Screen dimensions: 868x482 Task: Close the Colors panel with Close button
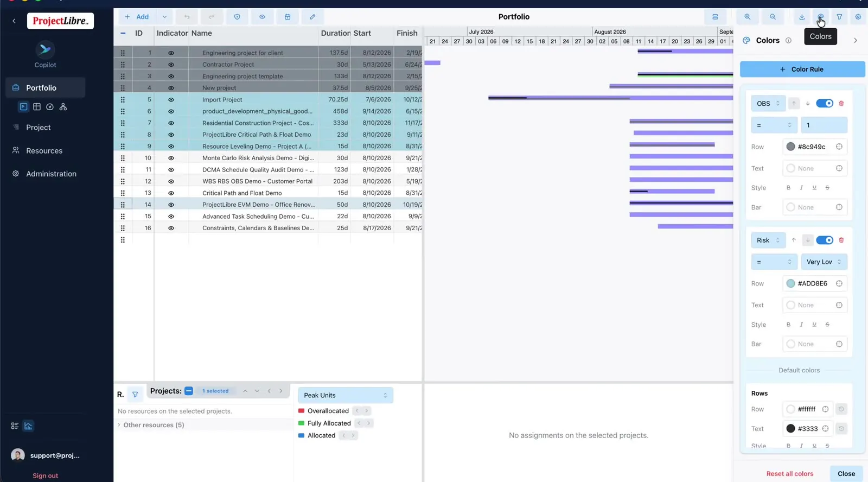pyautogui.click(x=846, y=474)
